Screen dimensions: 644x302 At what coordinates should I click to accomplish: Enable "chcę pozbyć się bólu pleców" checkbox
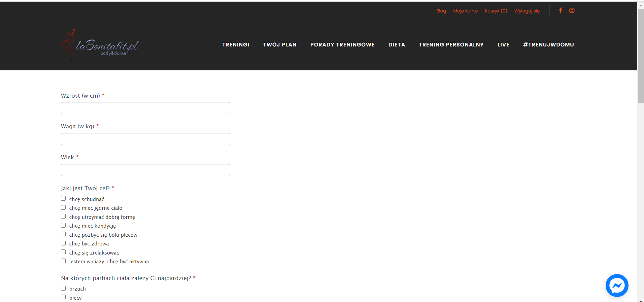pyautogui.click(x=63, y=234)
